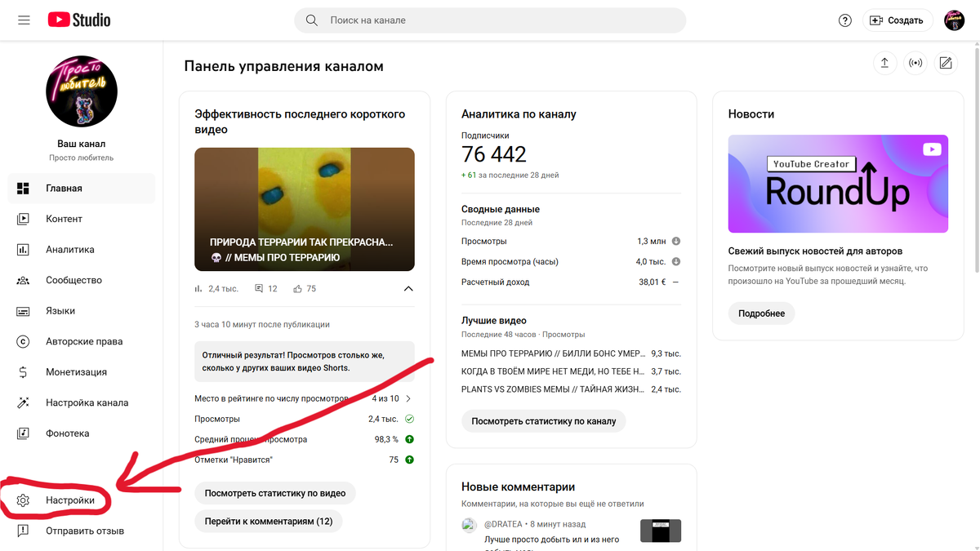The image size is (980, 551).
Task: Open comment video thumbnail next to @DRATEA
Action: pyautogui.click(x=661, y=531)
